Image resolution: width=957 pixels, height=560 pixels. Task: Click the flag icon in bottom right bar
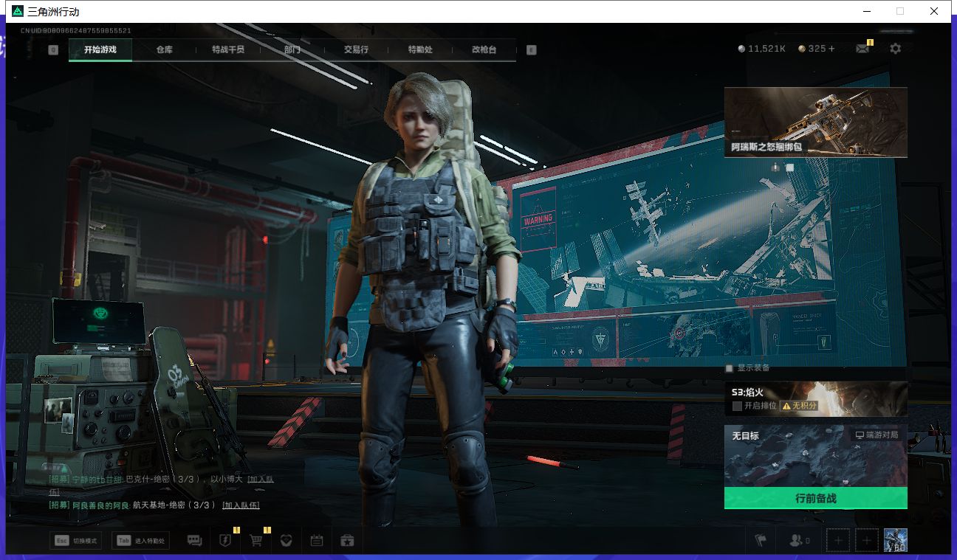[x=761, y=541]
